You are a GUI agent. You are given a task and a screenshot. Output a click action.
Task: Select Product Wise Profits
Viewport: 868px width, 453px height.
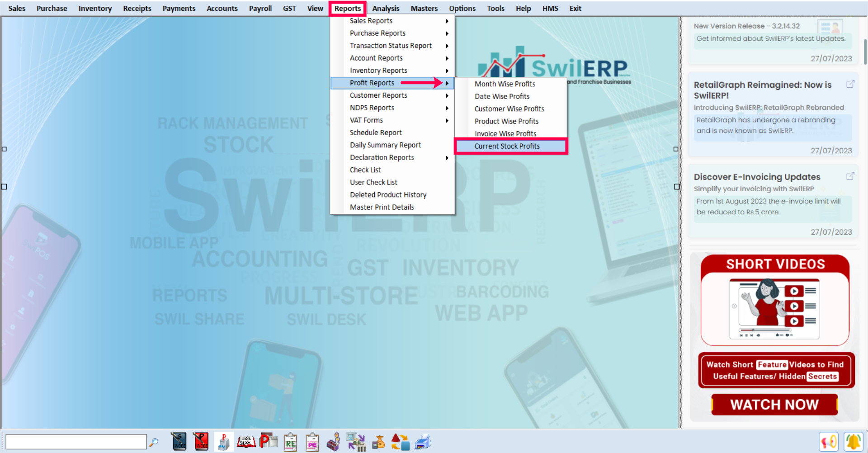[506, 121]
